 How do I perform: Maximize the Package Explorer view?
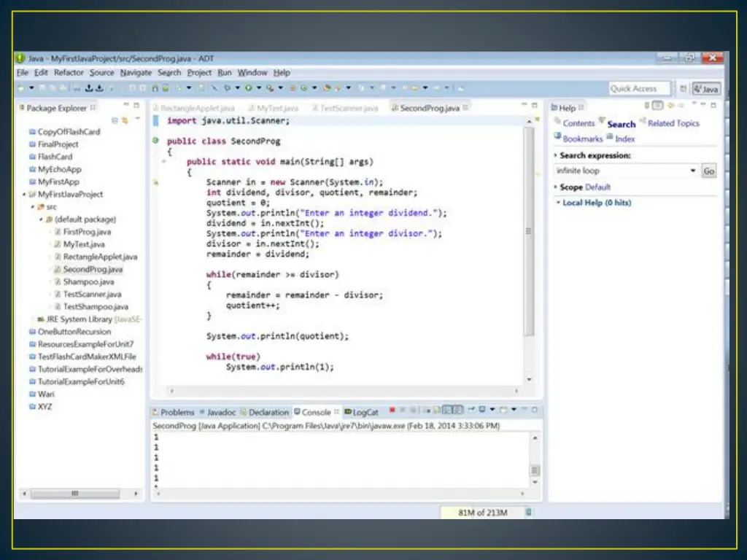136,105
